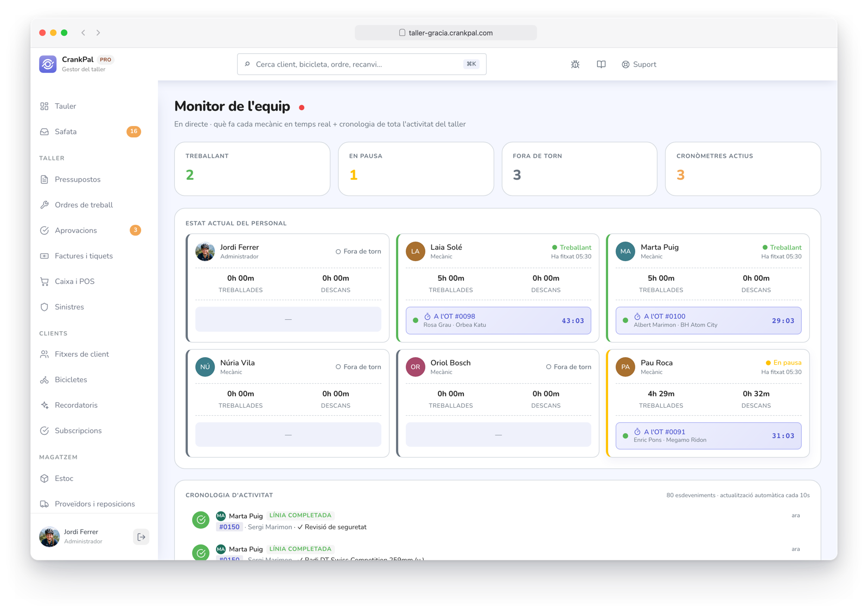Click the Aprovacions check icon
This screenshot has height=614, width=868.
click(x=44, y=231)
